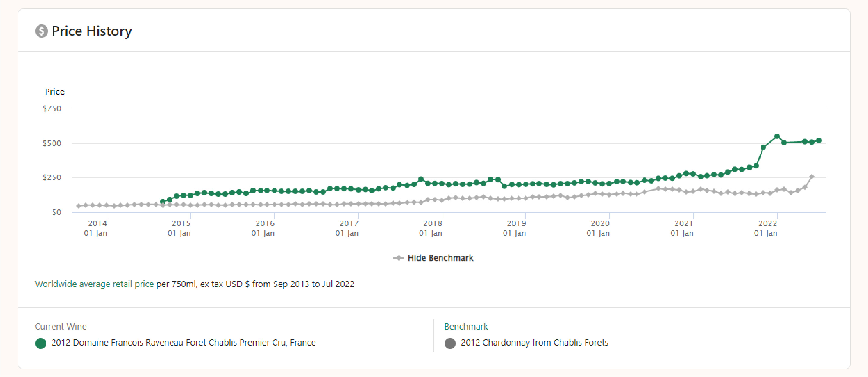Click the gray Benchmark color dot
The image size is (868, 377).
click(x=450, y=343)
